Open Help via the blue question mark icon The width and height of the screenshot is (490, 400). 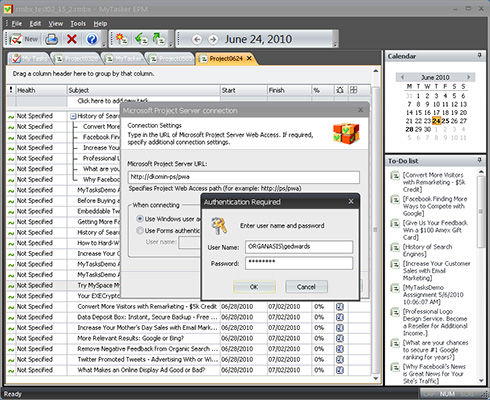[x=92, y=39]
